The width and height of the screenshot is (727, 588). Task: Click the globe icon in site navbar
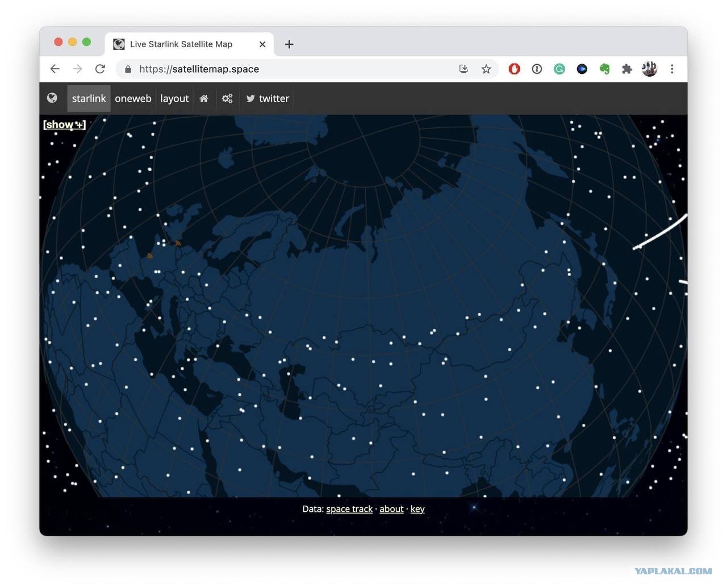pos(52,98)
